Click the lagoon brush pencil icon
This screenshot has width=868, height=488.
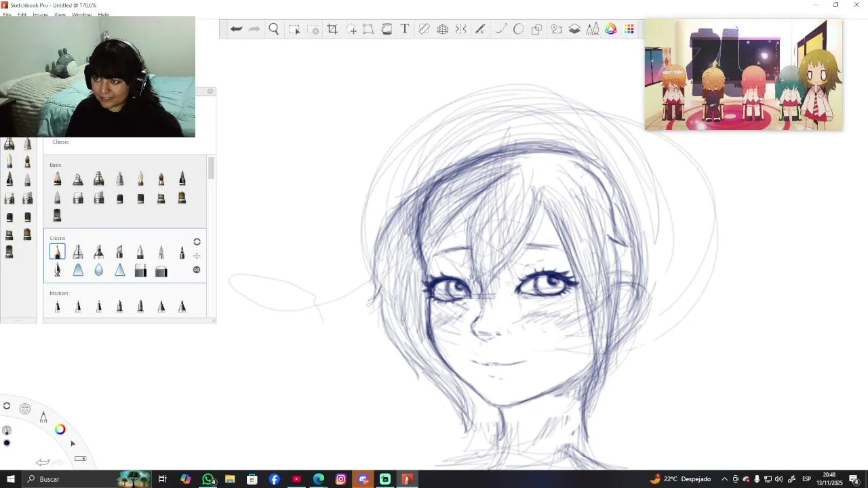point(43,417)
